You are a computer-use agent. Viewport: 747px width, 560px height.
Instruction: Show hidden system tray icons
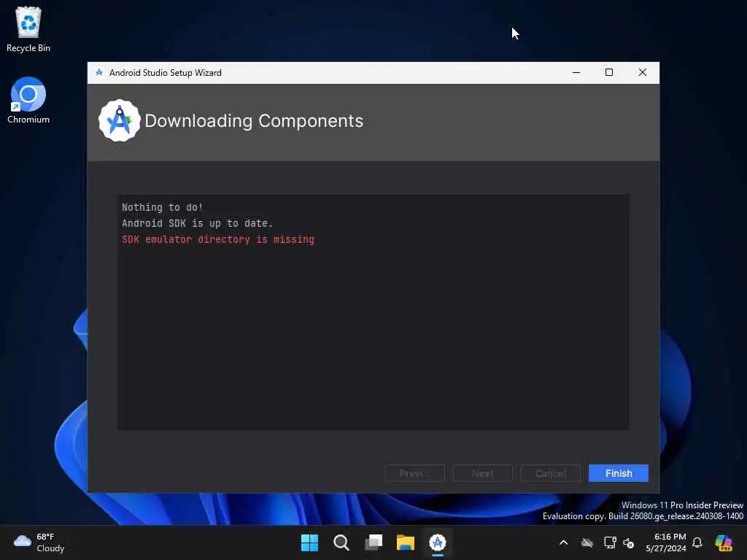click(564, 542)
